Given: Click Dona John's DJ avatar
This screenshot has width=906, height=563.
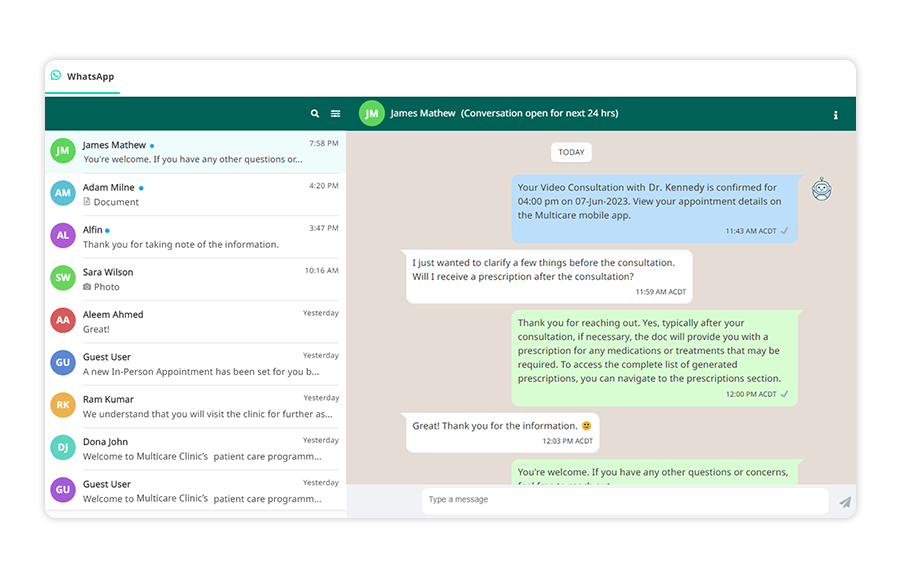Looking at the screenshot, I should [x=63, y=447].
